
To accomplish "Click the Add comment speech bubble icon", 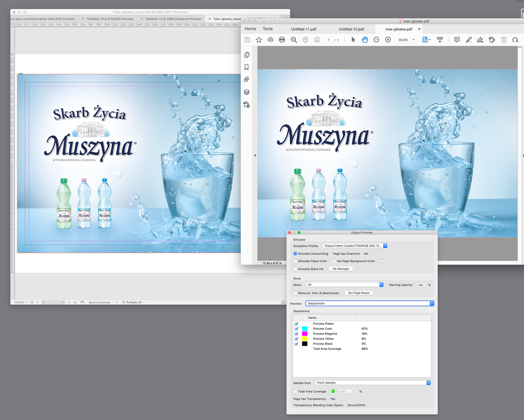I will [457, 40].
